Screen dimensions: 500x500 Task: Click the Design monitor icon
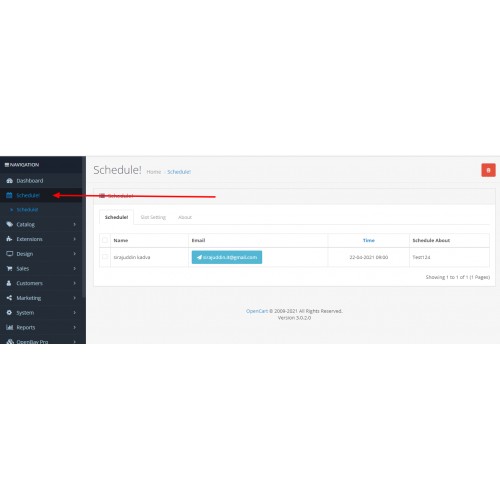point(9,254)
